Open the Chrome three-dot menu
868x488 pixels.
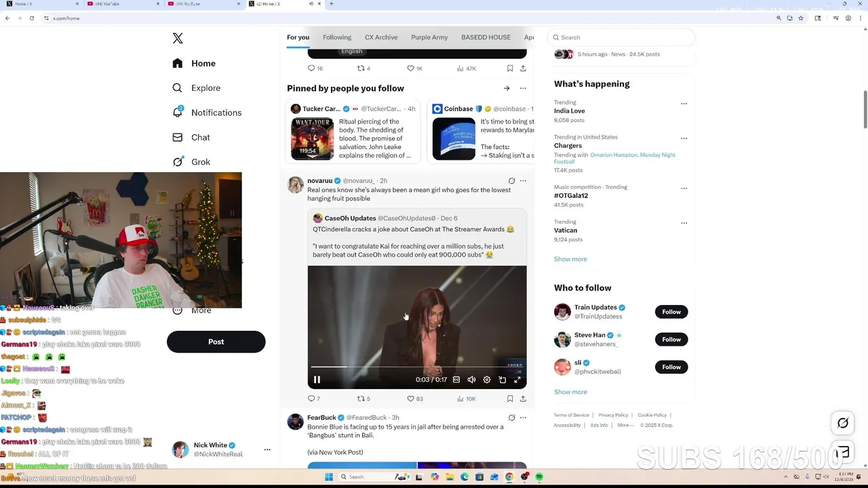point(861,18)
